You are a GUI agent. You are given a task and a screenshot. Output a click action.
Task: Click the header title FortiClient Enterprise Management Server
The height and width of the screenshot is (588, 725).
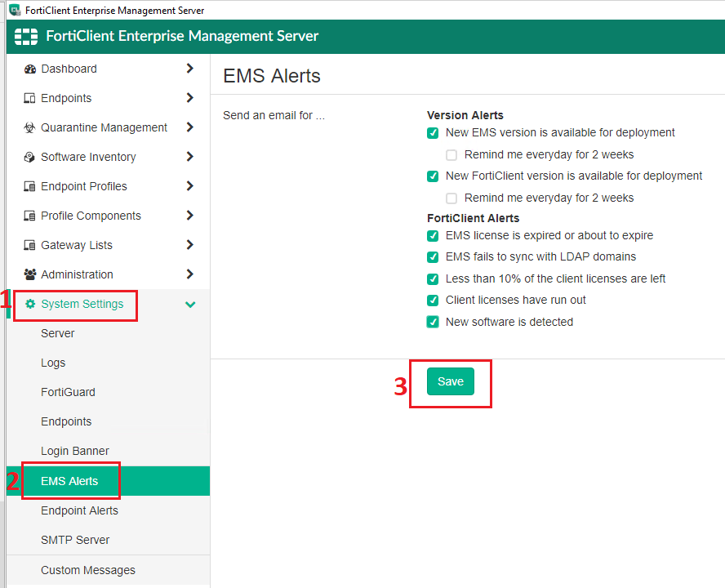coord(182,36)
